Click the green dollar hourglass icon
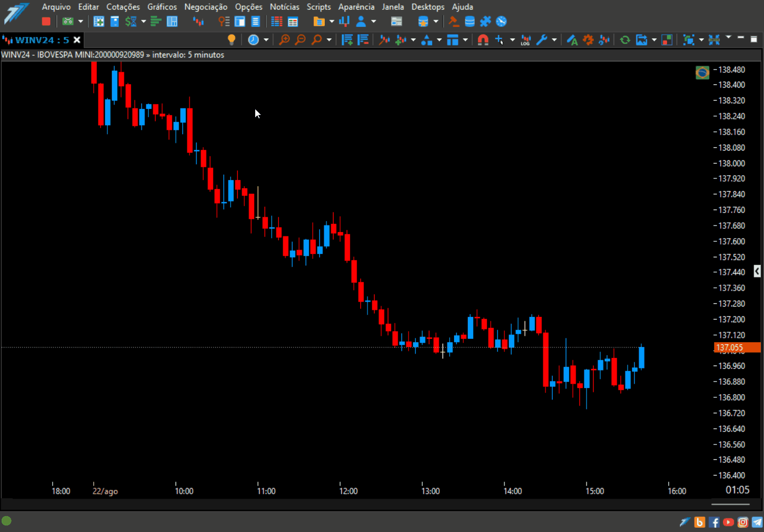The width and height of the screenshot is (764, 532). [x=130, y=21]
